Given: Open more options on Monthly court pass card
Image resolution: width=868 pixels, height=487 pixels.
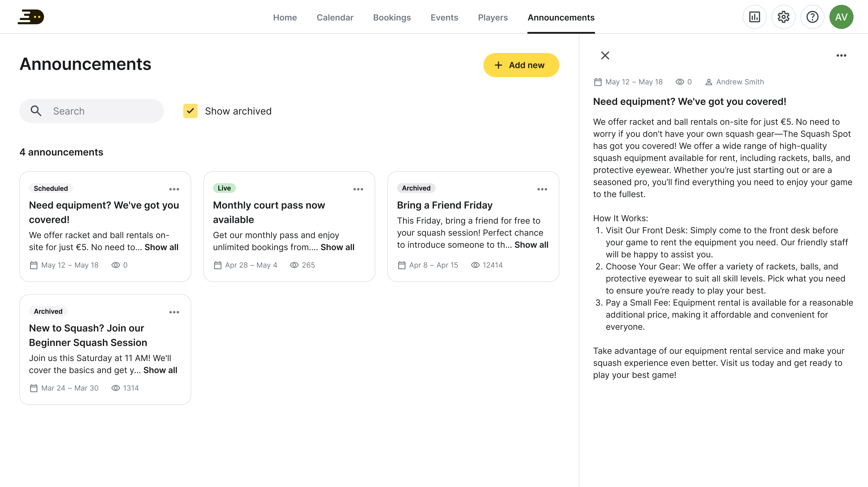Looking at the screenshot, I should (358, 189).
